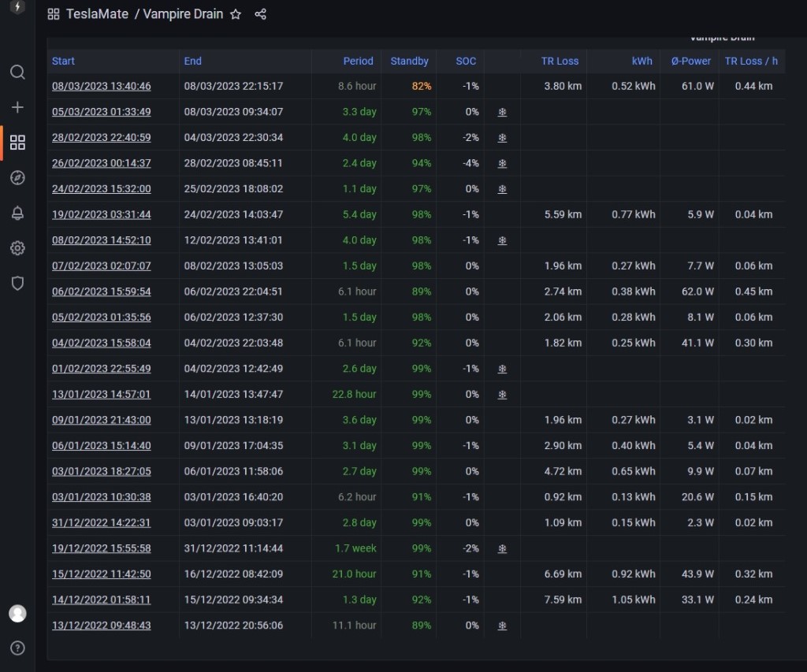
Task: Click snowflake icon in 08/02/2023 14:52:10 row
Action: pos(502,240)
